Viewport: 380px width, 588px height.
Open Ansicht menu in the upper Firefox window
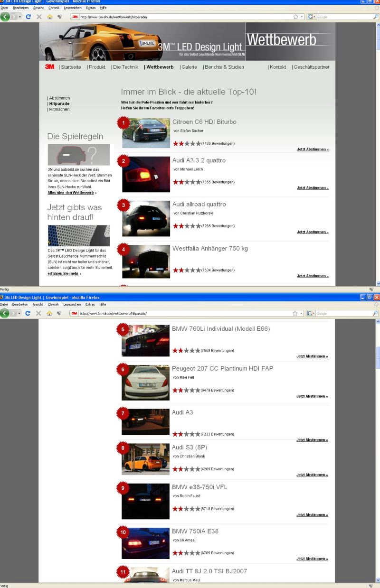[x=39, y=8]
